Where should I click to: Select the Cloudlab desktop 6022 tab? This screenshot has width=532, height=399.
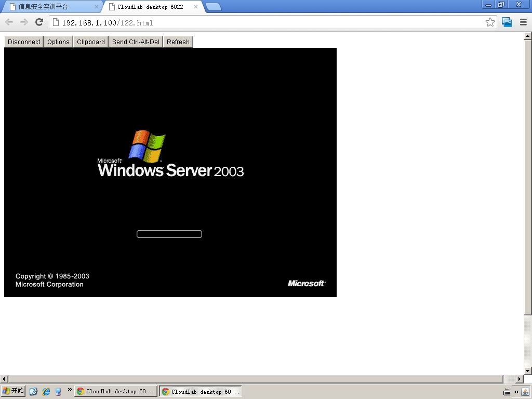[x=153, y=6]
